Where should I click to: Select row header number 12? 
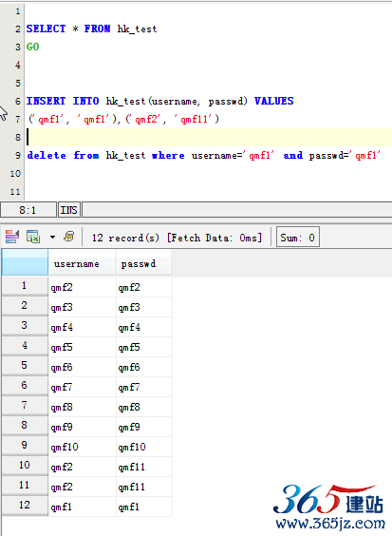pyautogui.click(x=25, y=506)
